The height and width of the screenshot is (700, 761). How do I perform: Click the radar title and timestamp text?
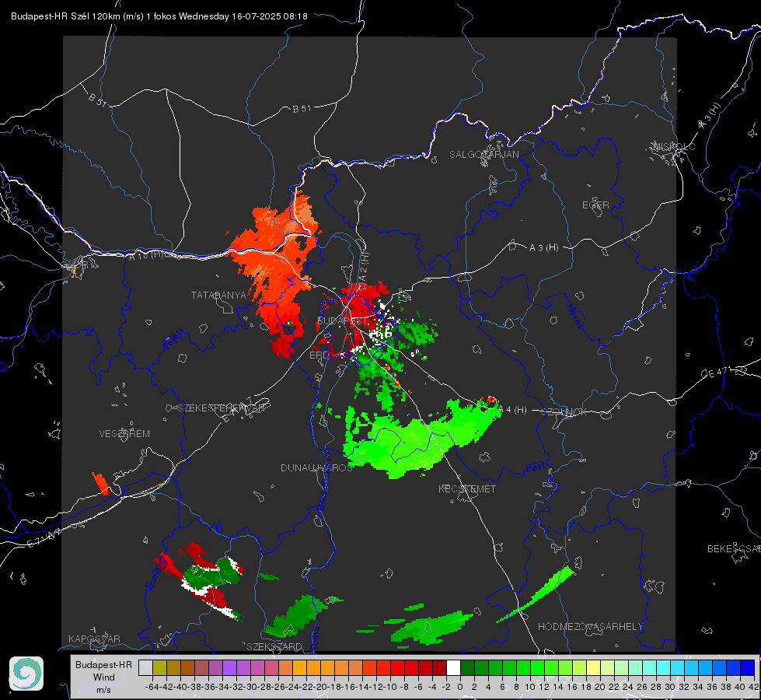click(159, 16)
